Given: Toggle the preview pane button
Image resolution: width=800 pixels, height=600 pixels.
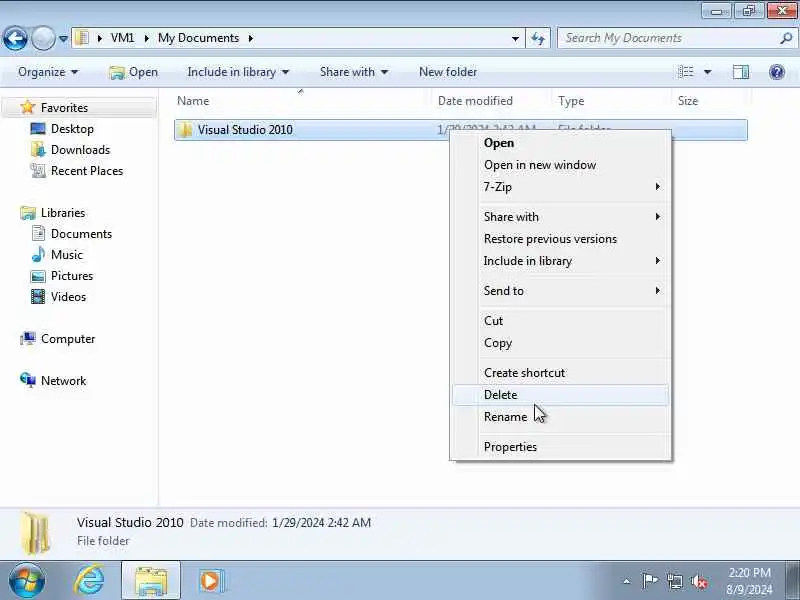Looking at the screenshot, I should pyautogui.click(x=741, y=72).
